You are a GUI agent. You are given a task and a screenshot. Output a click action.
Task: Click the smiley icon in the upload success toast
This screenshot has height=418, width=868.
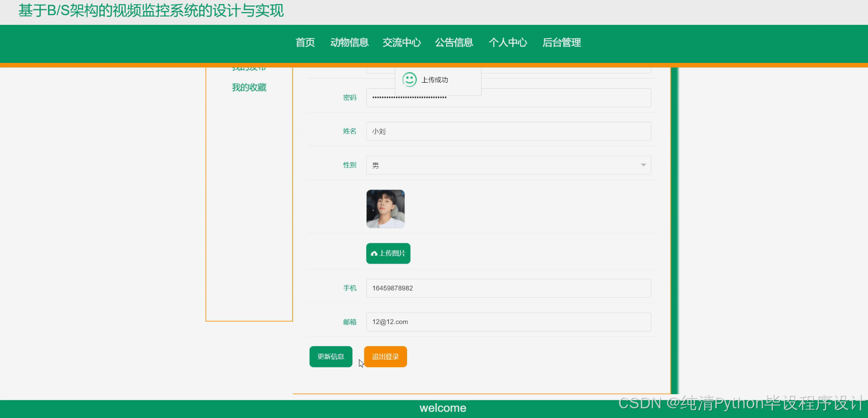click(409, 79)
